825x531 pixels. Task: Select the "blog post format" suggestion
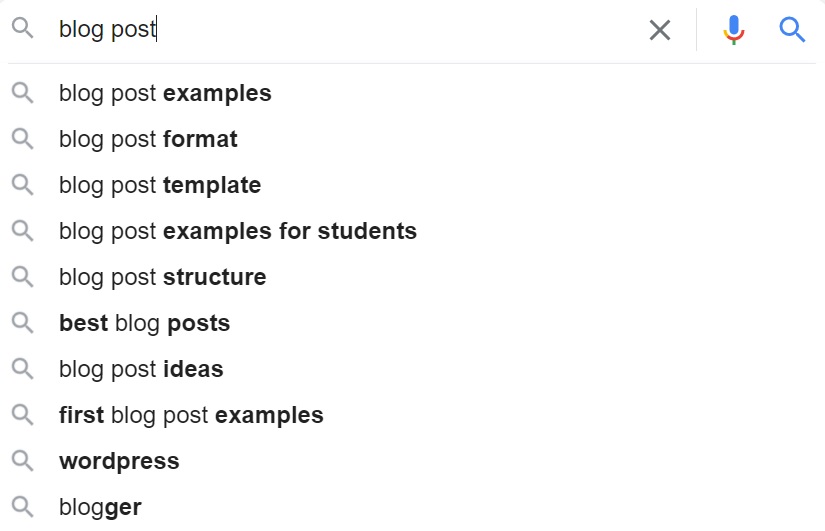coord(148,139)
